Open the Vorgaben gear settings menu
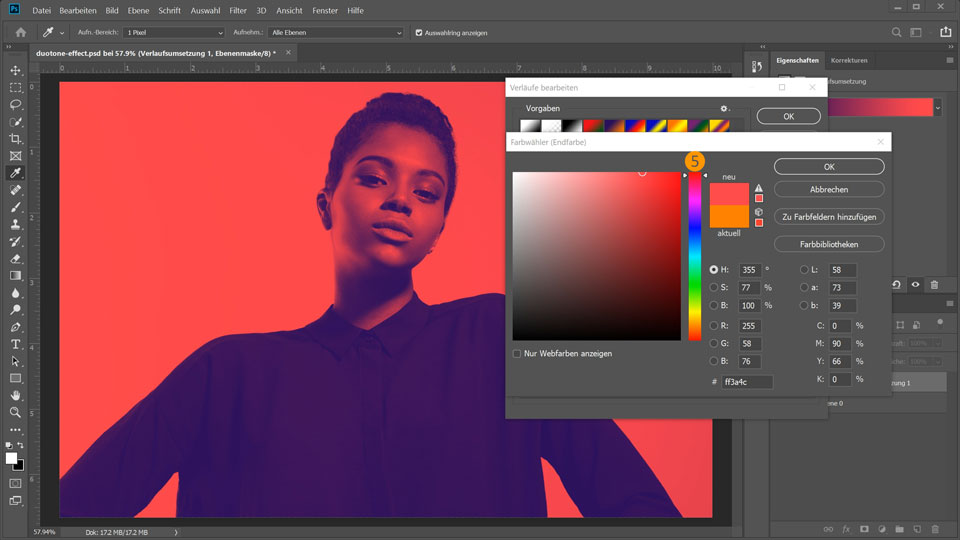The height and width of the screenshot is (540, 960). click(724, 108)
